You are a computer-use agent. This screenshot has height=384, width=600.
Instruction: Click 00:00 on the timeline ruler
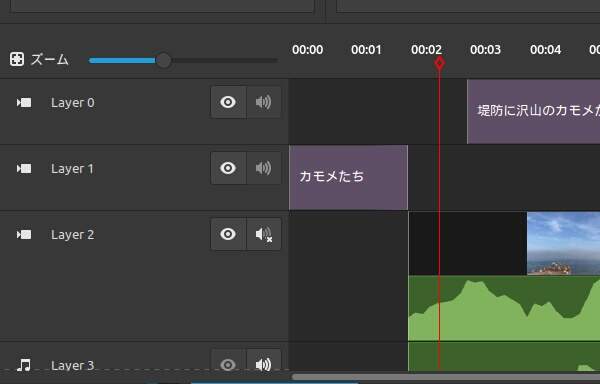pyautogui.click(x=308, y=50)
